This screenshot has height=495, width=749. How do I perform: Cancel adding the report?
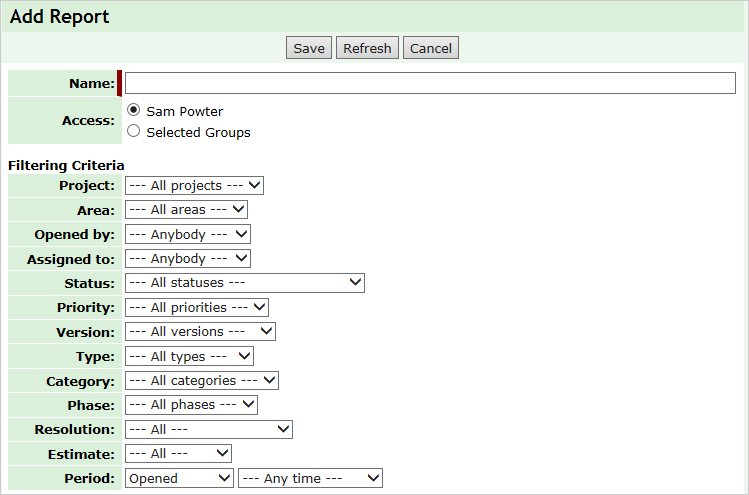(x=430, y=48)
